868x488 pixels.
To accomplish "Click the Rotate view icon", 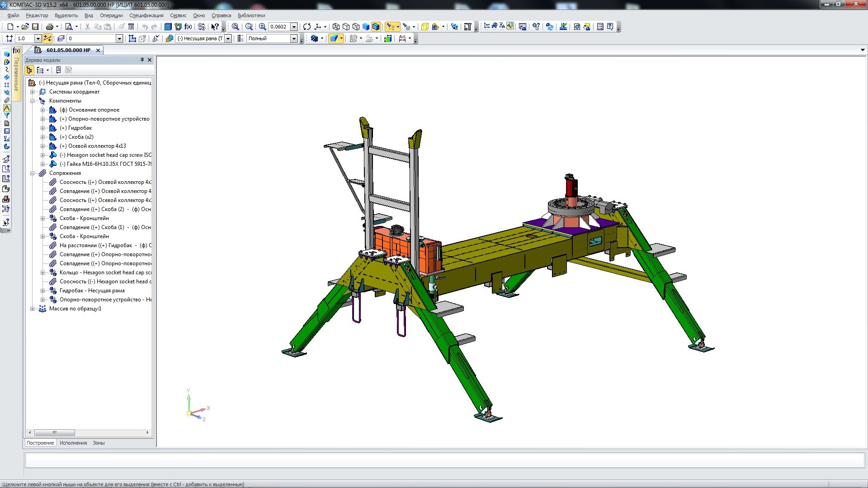I will (x=307, y=27).
